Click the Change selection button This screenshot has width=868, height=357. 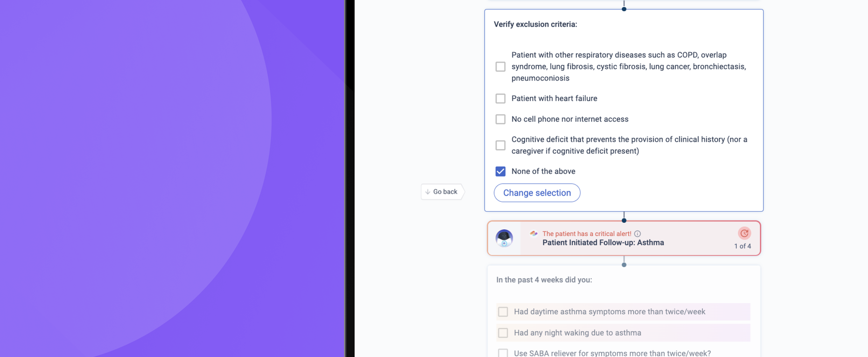pos(537,193)
